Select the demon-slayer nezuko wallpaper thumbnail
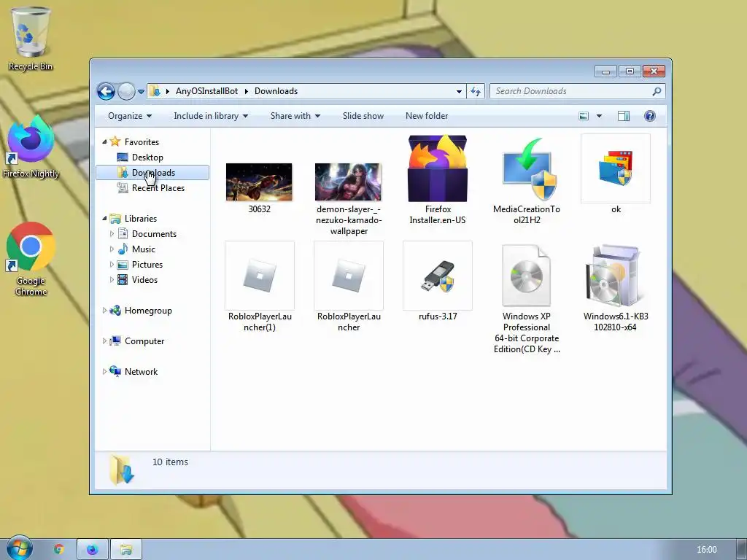Image resolution: width=747 pixels, height=560 pixels. pyautogui.click(x=348, y=182)
